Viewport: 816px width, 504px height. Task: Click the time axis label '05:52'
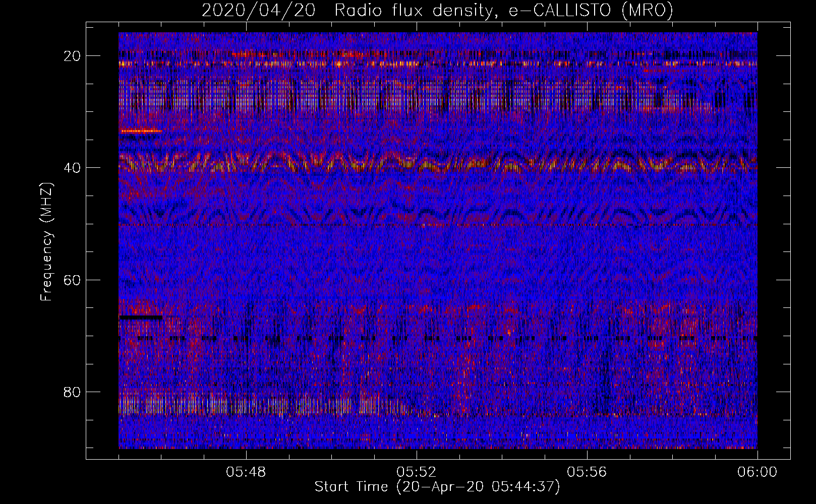417,472
